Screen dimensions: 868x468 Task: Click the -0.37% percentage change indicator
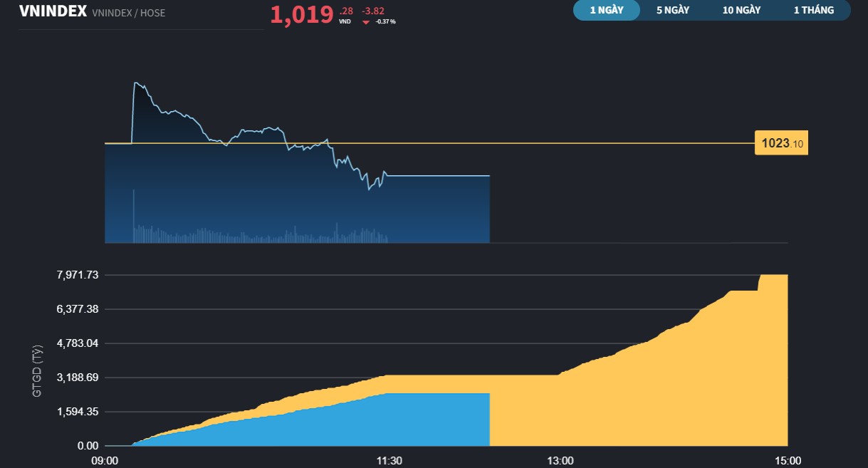pos(387,21)
